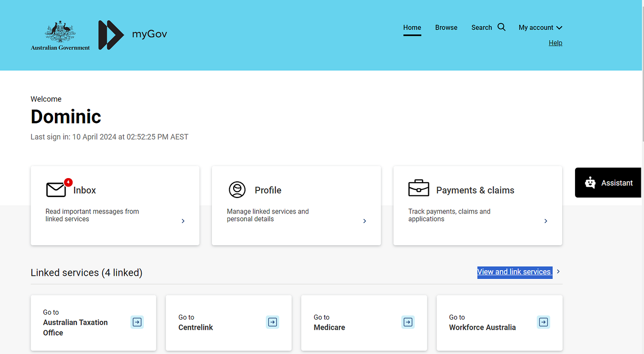Open the Inbox envelope icon
The image size is (644, 354).
tap(56, 190)
